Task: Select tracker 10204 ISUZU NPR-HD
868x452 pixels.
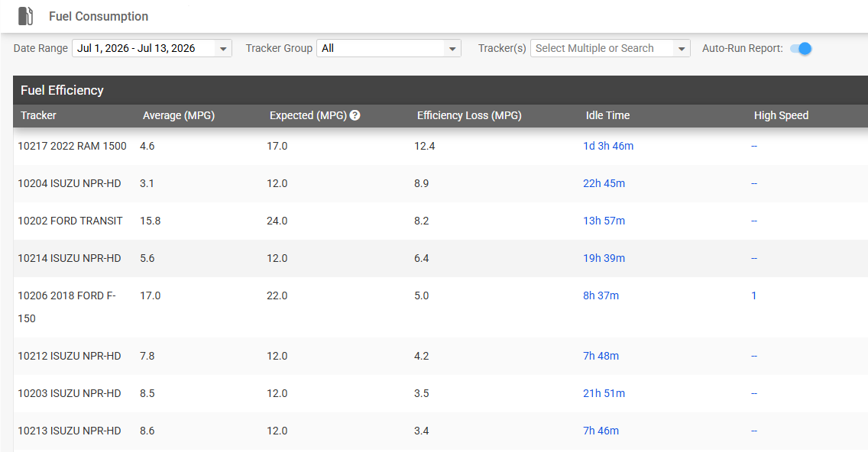Action: (70, 183)
